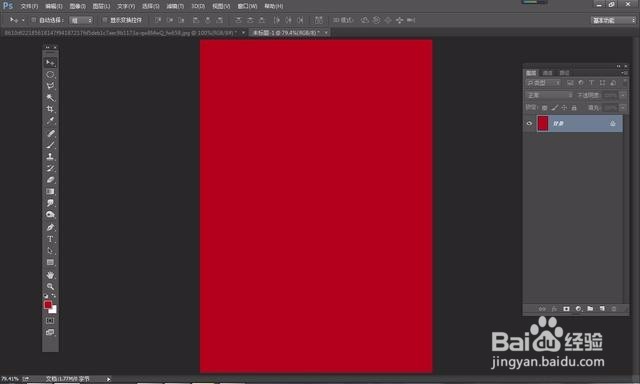Screen dimensions: 640x384
Task: Change screen mode icon in toolbox
Action: pyautogui.click(x=50, y=333)
